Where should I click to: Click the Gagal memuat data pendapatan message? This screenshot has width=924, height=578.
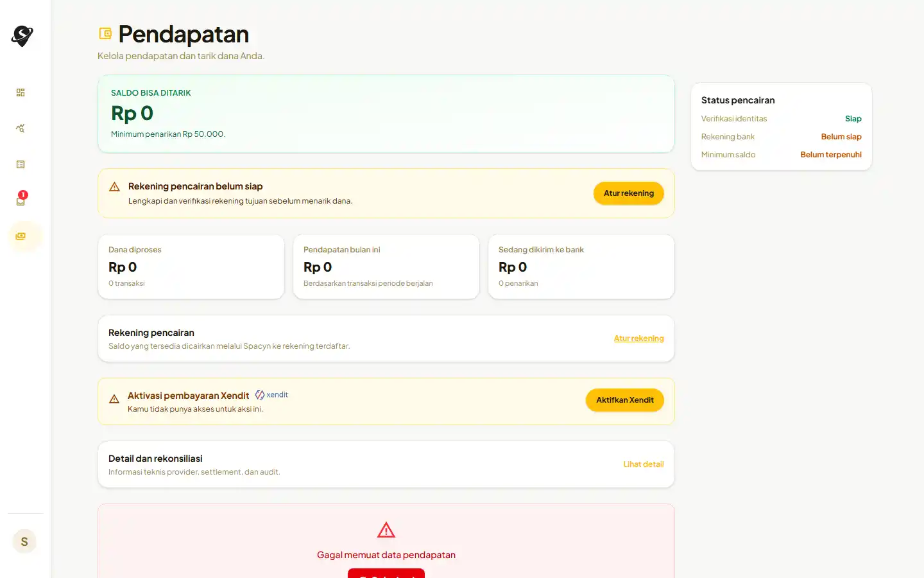pyautogui.click(x=386, y=555)
